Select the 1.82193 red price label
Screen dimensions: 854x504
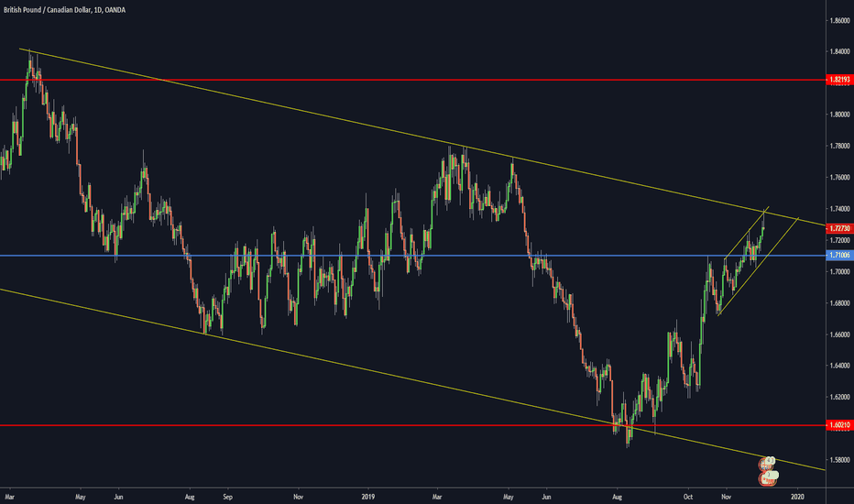pos(838,81)
